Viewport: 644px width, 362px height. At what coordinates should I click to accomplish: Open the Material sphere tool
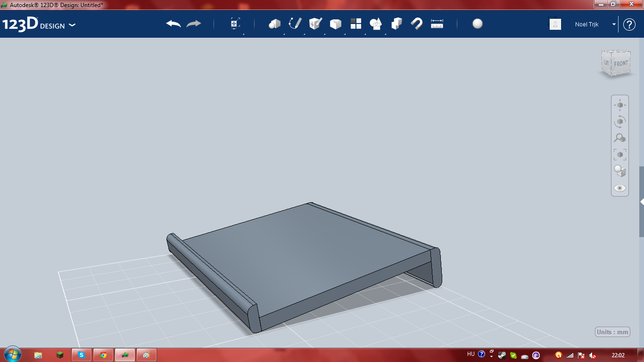478,24
